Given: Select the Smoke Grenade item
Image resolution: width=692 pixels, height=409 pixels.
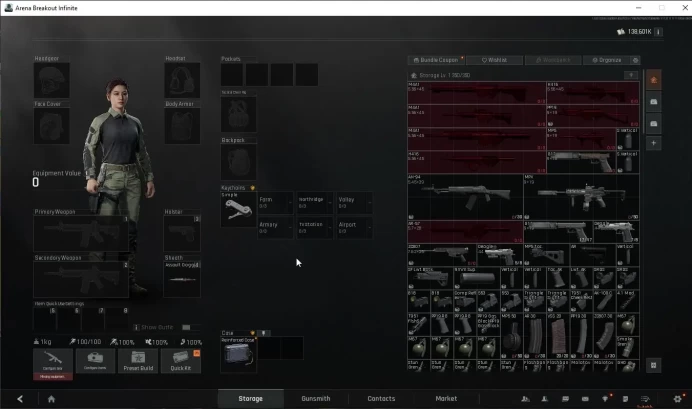Looking at the screenshot, I should [627, 348].
